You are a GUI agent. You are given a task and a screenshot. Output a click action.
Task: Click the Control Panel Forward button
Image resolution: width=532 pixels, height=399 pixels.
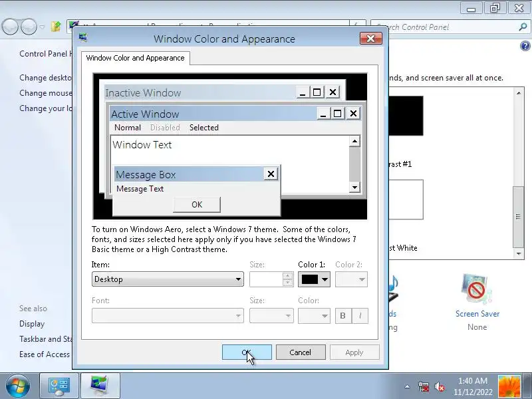tap(29, 27)
